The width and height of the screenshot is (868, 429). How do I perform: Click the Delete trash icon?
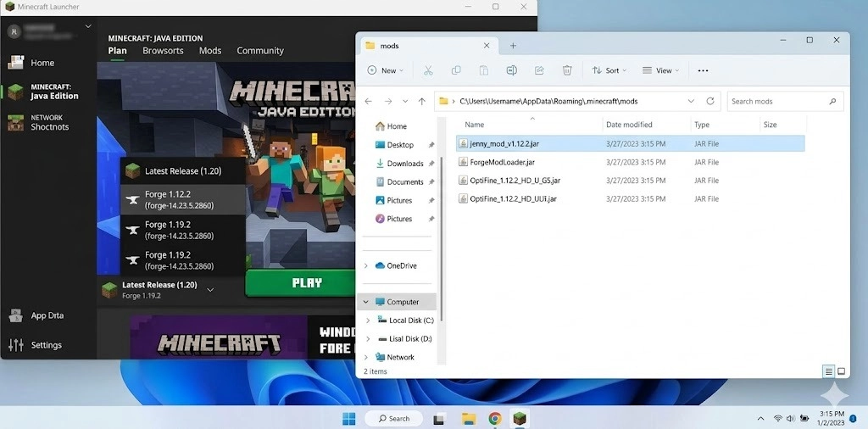click(x=567, y=70)
